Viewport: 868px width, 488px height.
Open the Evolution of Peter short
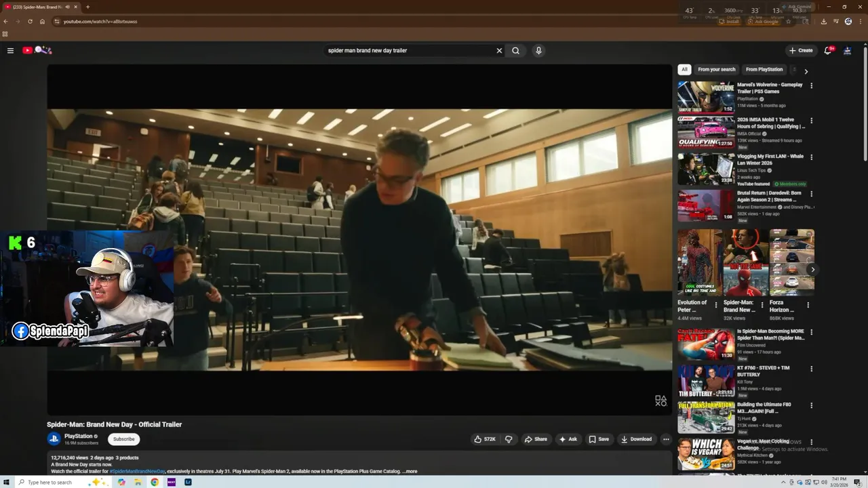pyautogui.click(x=700, y=262)
